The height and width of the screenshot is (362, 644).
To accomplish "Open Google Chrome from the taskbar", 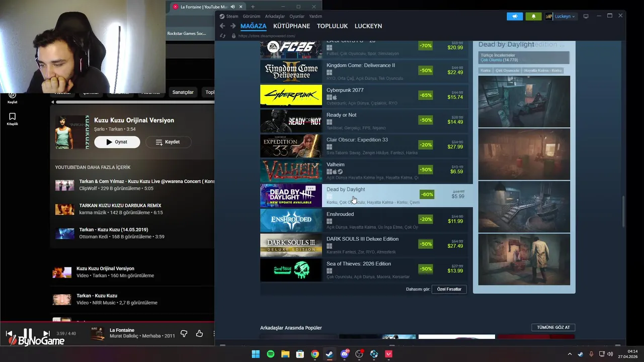I will coord(315,354).
